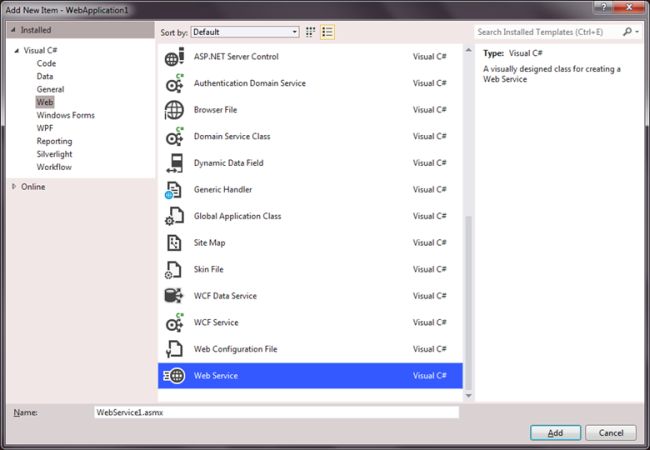650x450 pixels.
Task: Select the Dynamic Data Field template name
Action: 228,163
